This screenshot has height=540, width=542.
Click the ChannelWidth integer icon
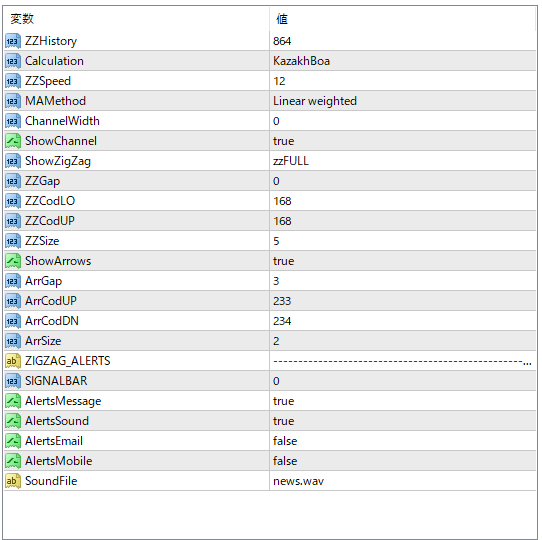(13, 121)
